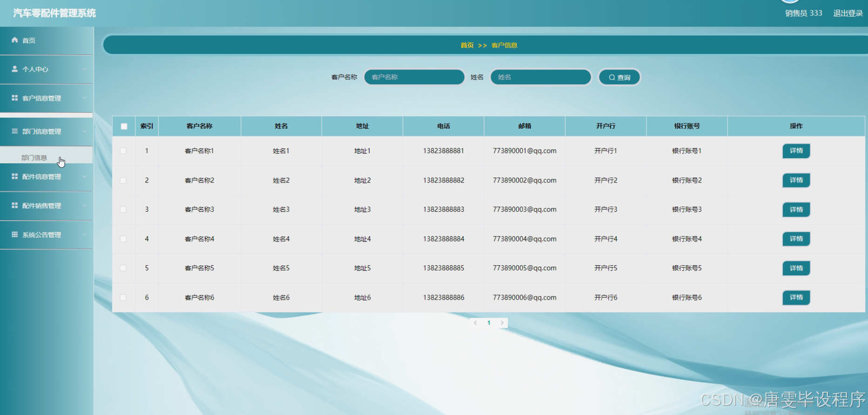Image resolution: width=868 pixels, height=415 pixels.
Task: Click the list icon beside 部门信息管理
Action: (x=15, y=131)
